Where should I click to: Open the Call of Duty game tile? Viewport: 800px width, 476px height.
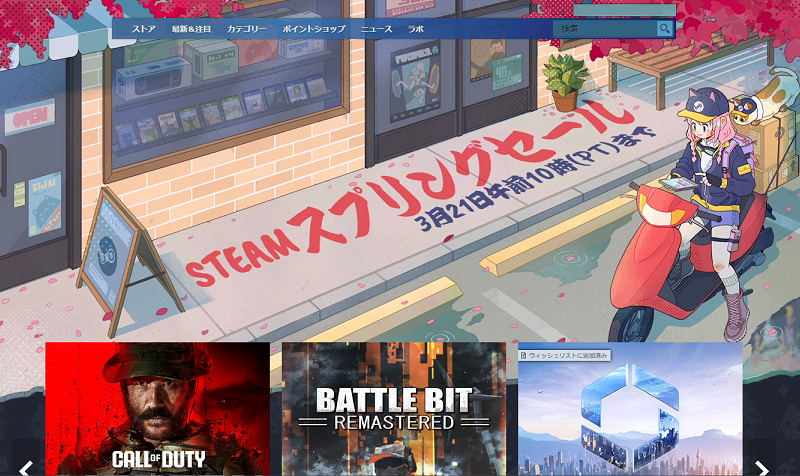[x=157, y=410]
